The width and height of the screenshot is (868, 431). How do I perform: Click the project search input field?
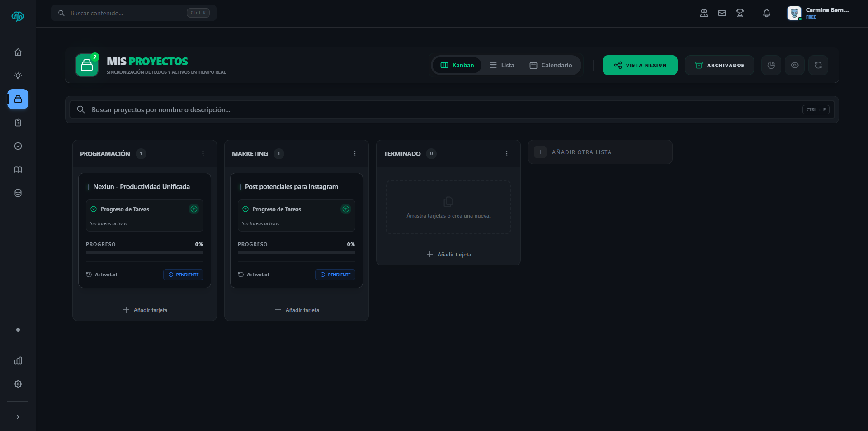pyautogui.click(x=316, y=109)
